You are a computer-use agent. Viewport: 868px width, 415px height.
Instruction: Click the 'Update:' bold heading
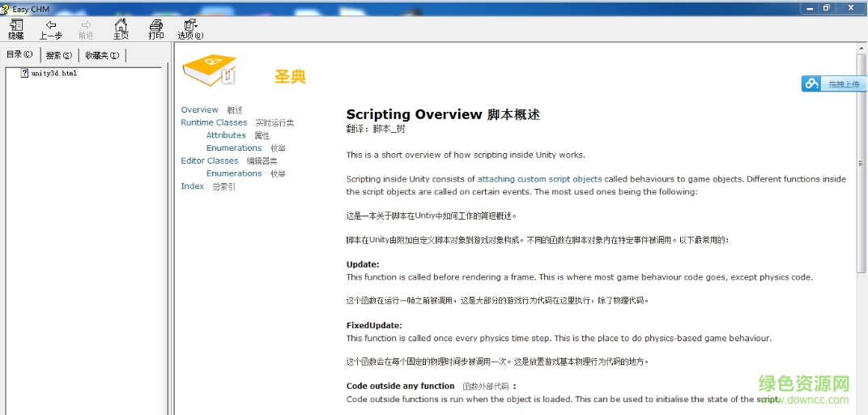pyautogui.click(x=363, y=264)
